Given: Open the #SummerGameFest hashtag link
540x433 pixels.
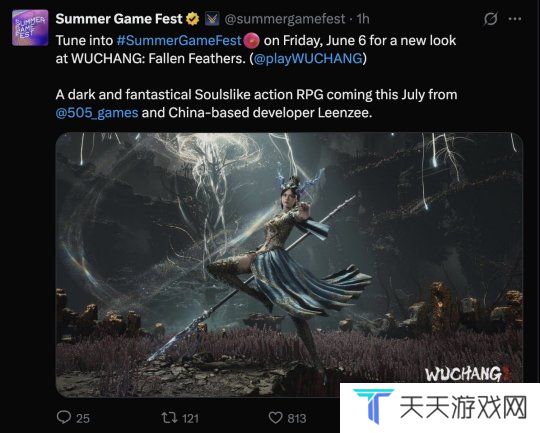Looking at the screenshot, I should (x=179, y=41).
